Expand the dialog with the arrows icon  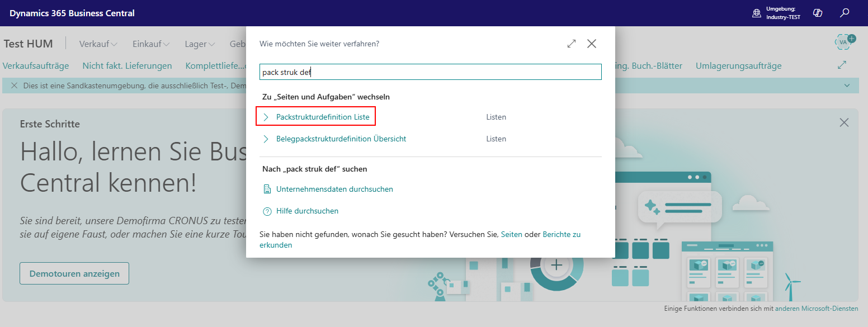click(572, 44)
